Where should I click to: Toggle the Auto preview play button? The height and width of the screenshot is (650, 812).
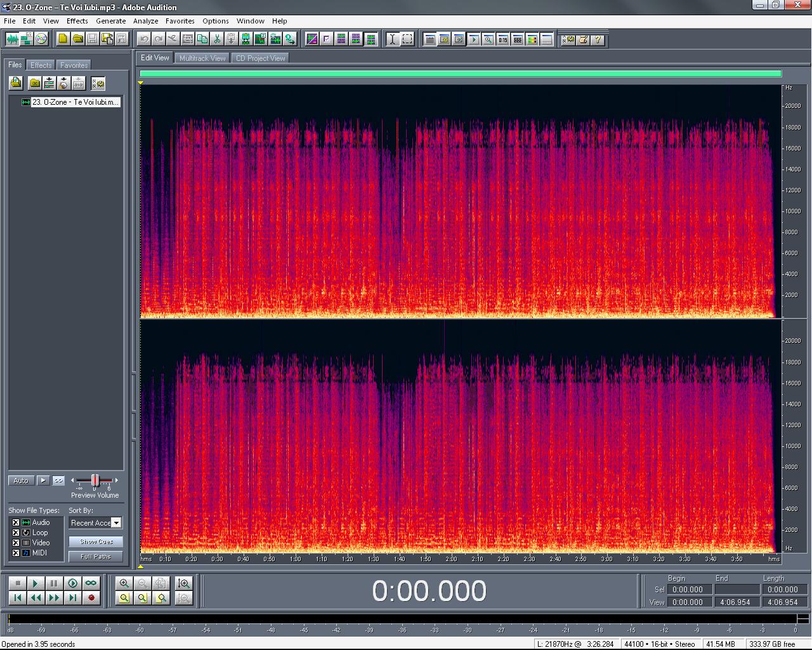coord(21,481)
